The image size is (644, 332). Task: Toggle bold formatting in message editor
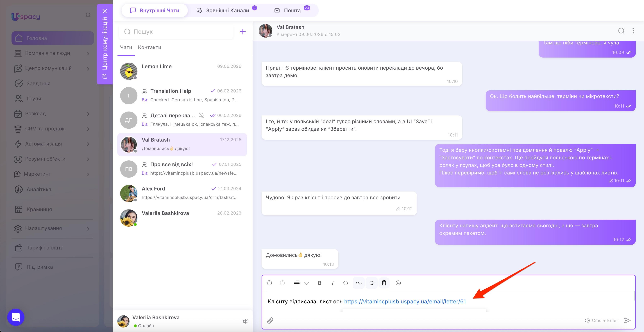pyautogui.click(x=319, y=283)
